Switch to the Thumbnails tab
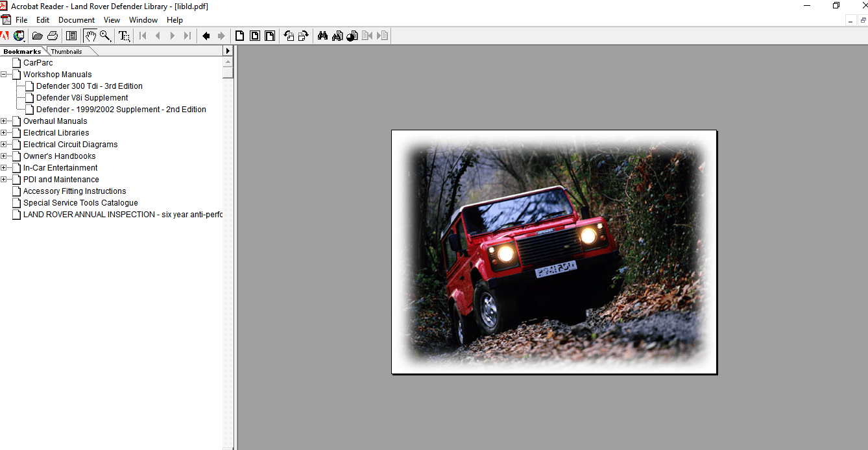The height and width of the screenshot is (450, 868). pos(67,51)
